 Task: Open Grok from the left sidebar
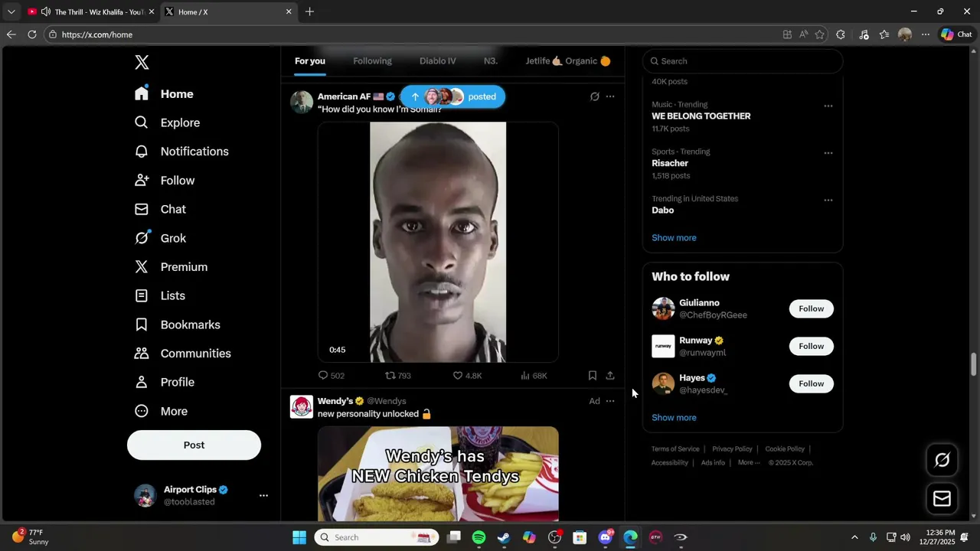click(161, 238)
